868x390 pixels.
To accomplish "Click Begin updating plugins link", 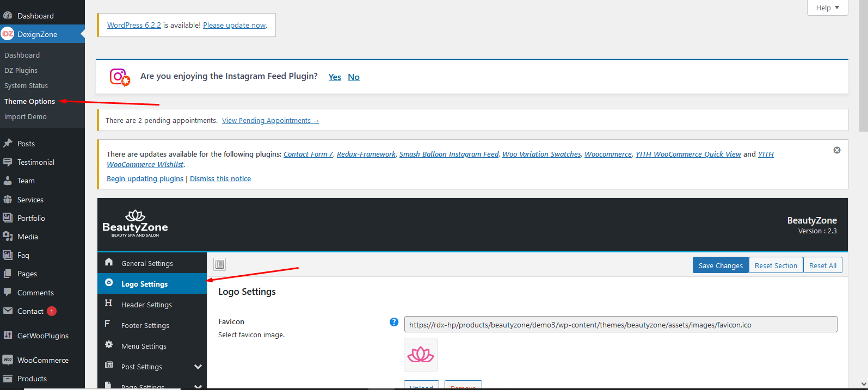I will coord(145,179).
